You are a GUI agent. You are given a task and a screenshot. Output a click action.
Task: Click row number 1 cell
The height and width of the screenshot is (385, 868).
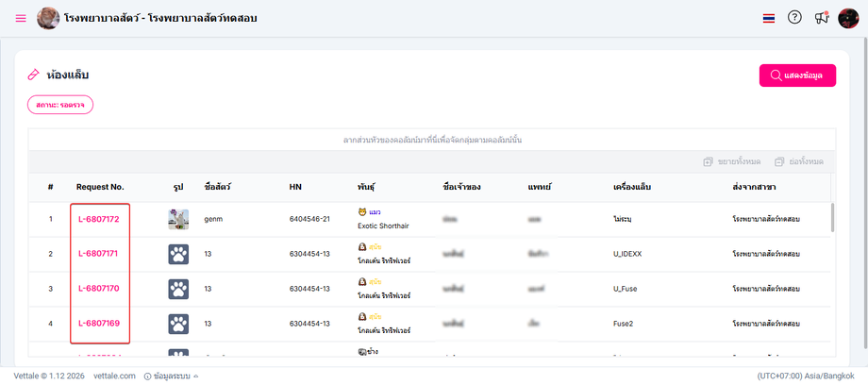[50, 219]
